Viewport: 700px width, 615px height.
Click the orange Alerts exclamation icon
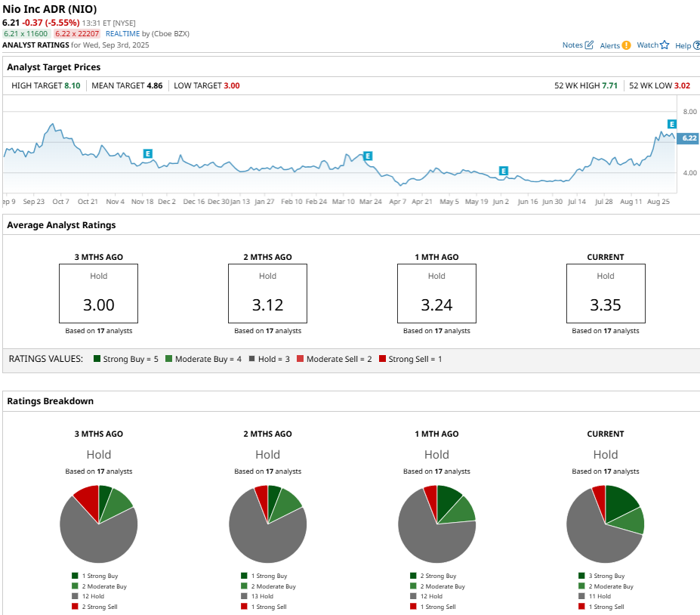(626, 45)
